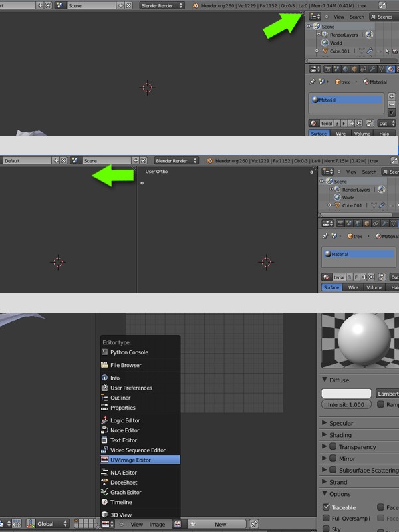This screenshot has width=399, height=532.
Task: Enable the Full Oversampling checkbox
Action: 326,518
